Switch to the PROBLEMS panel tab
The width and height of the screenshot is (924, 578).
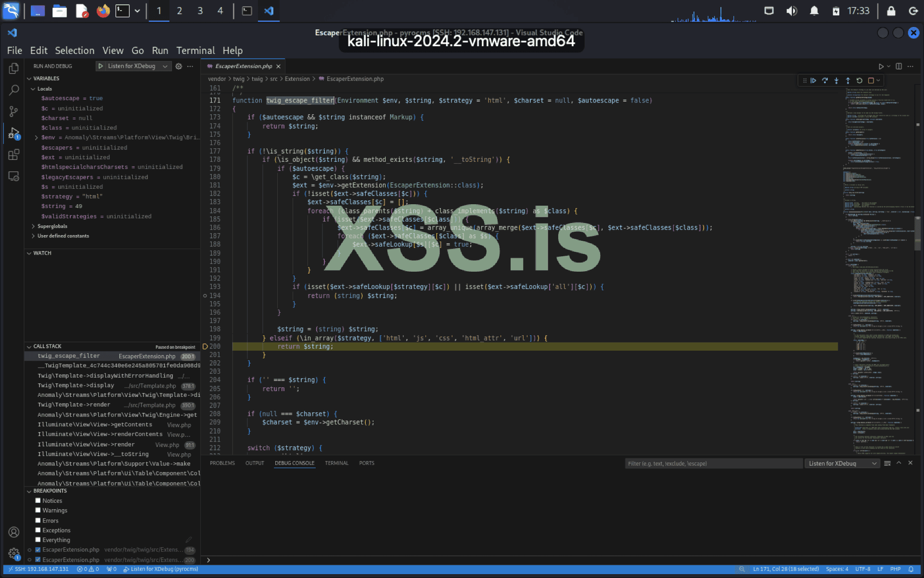(222, 463)
